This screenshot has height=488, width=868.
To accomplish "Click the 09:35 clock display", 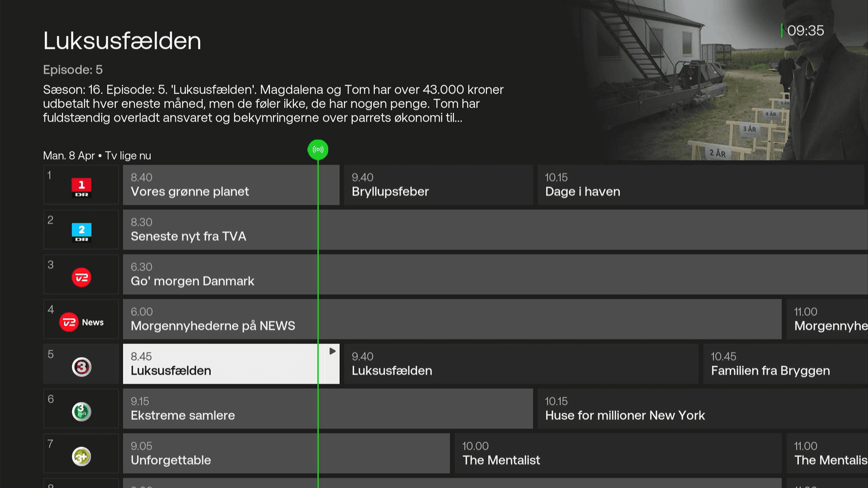I will point(805,31).
